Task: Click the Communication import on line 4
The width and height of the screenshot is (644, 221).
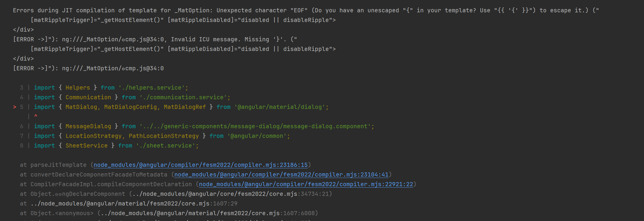Action: 88,97
